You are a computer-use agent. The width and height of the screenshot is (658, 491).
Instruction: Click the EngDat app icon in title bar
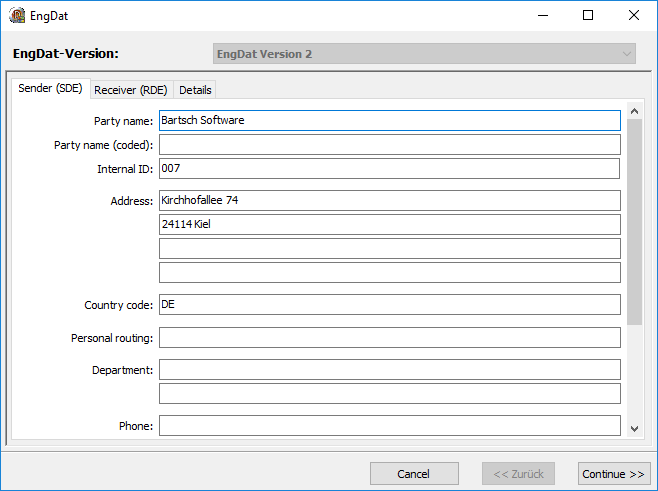17,16
